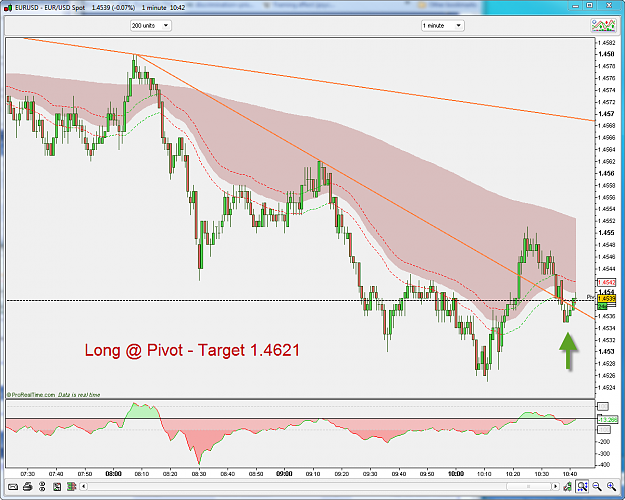Viewport: 625px width, 500px height.
Task: Click the -400 indicator axis label
Action: click(604, 465)
